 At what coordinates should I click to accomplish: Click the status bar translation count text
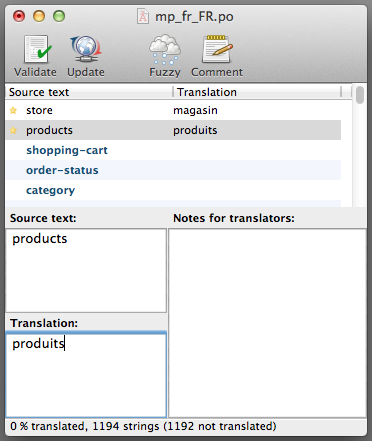(x=143, y=426)
